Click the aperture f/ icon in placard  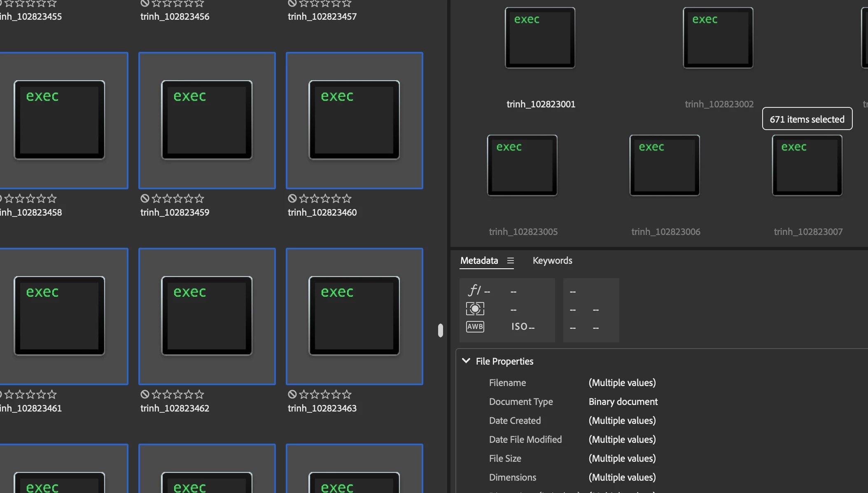pyautogui.click(x=475, y=291)
